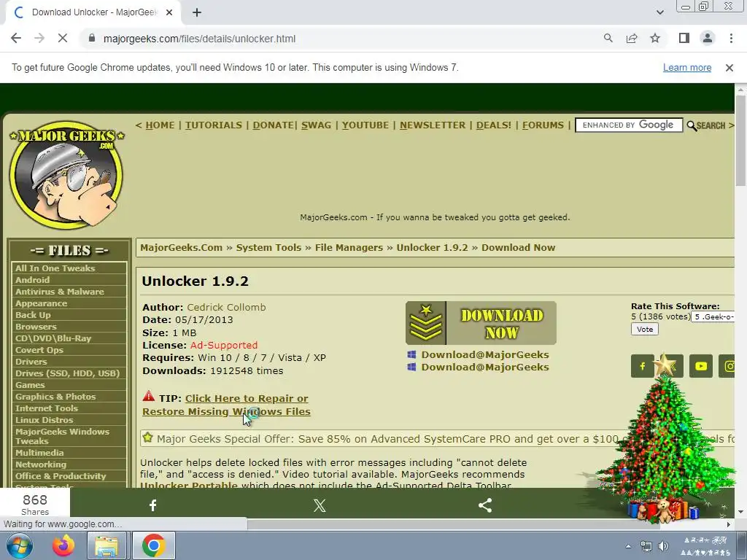Click the browser back arrow
The width and height of the screenshot is (747, 560).
tap(16, 39)
